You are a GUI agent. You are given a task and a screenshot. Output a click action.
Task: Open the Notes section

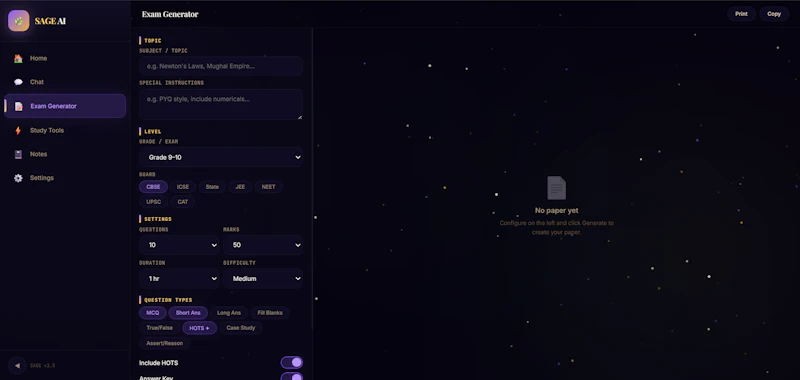(x=65, y=154)
